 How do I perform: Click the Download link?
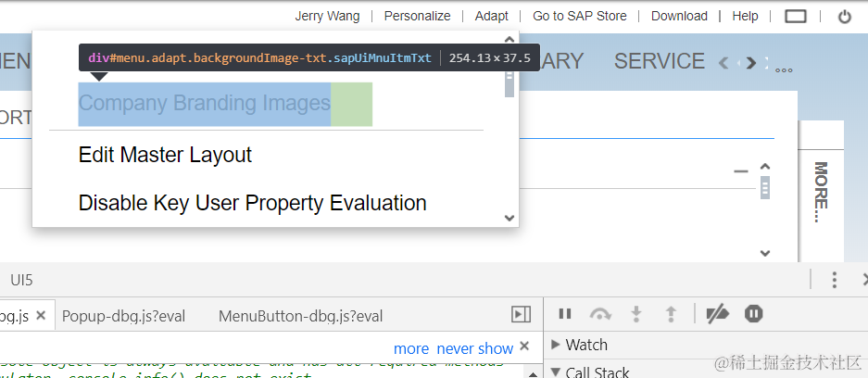point(679,16)
